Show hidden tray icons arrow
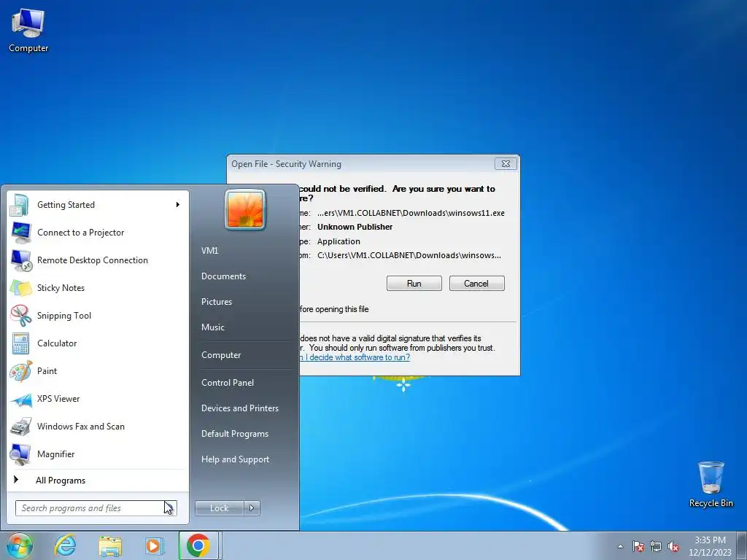747x560 pixels. pyautogui.click(x=620, y=546)
